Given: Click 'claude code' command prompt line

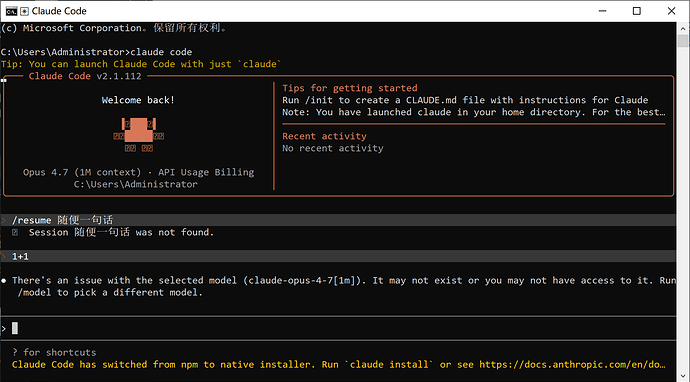Looking at the screenshot, I should tap(96, 52).
